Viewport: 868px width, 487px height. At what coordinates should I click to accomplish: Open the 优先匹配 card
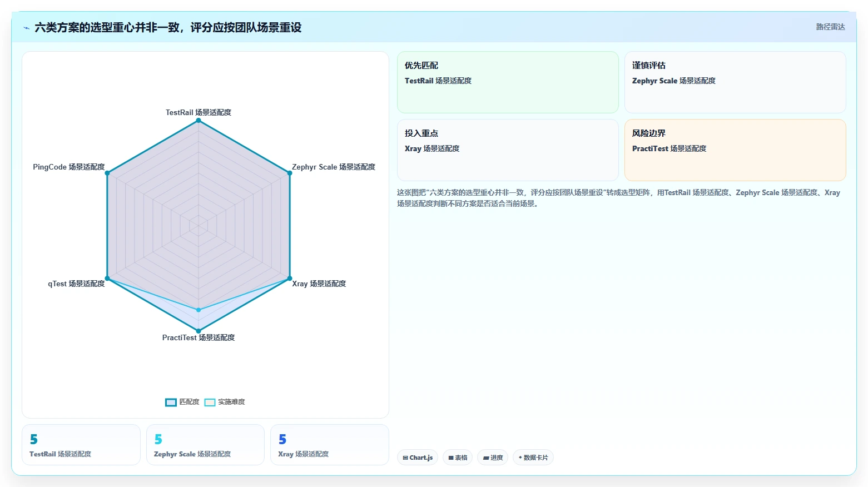(508, 82)
